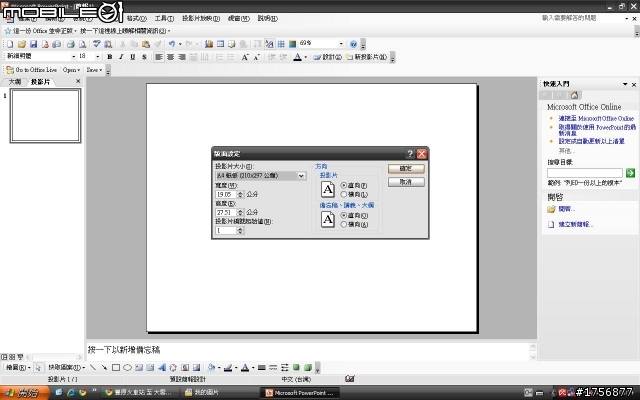Click the width value field in dialog
The image size is (640, 400).
tap(226, 194)
